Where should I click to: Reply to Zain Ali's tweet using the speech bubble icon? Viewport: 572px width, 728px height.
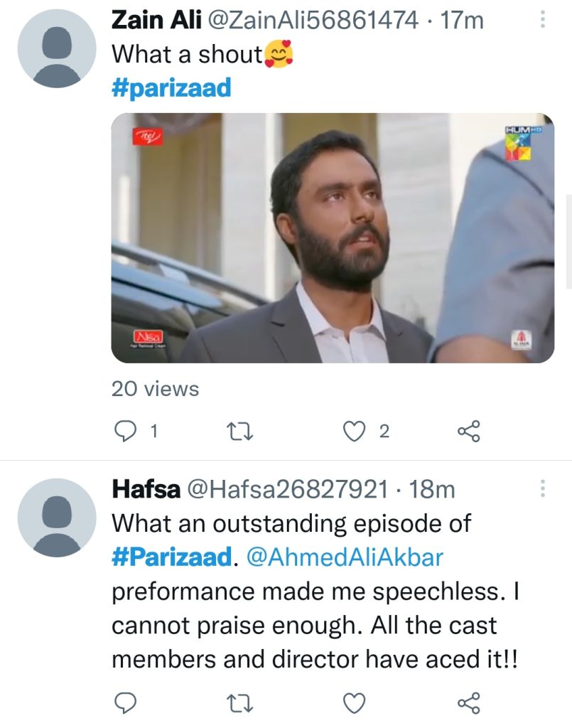point(126,430)
